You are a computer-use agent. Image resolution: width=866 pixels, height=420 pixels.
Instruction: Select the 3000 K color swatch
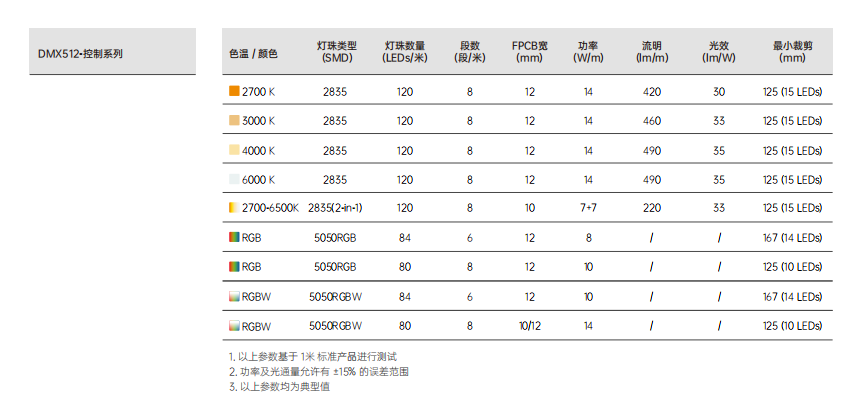click(x=234, y=120)
